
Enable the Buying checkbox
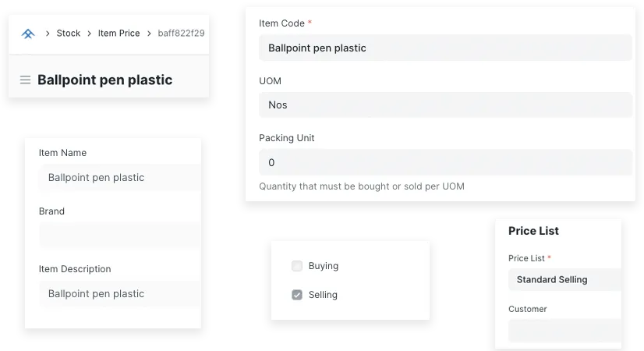[297, 266]
